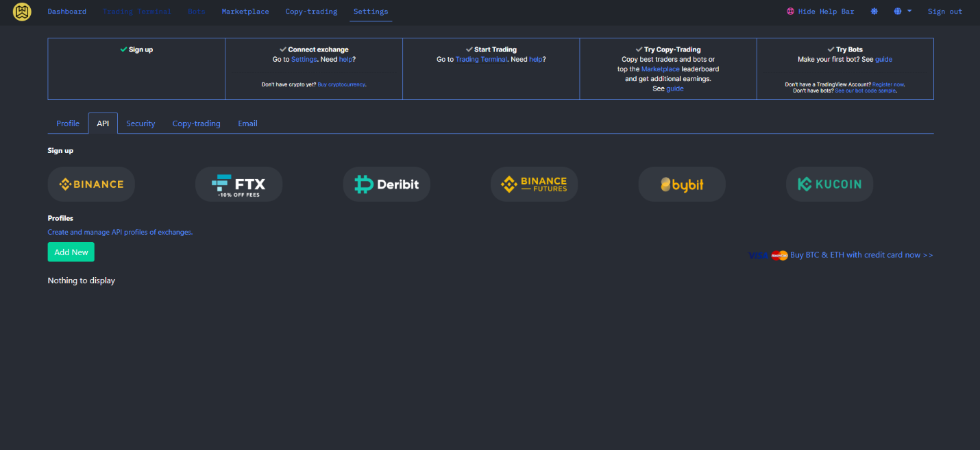
Task: Open Settings in the top navigation
Action: 371,12
